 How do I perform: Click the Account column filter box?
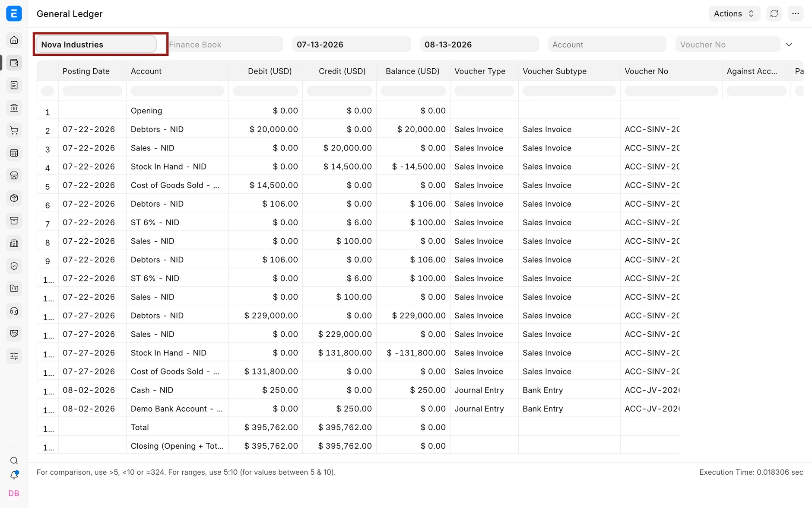[178, 91]
